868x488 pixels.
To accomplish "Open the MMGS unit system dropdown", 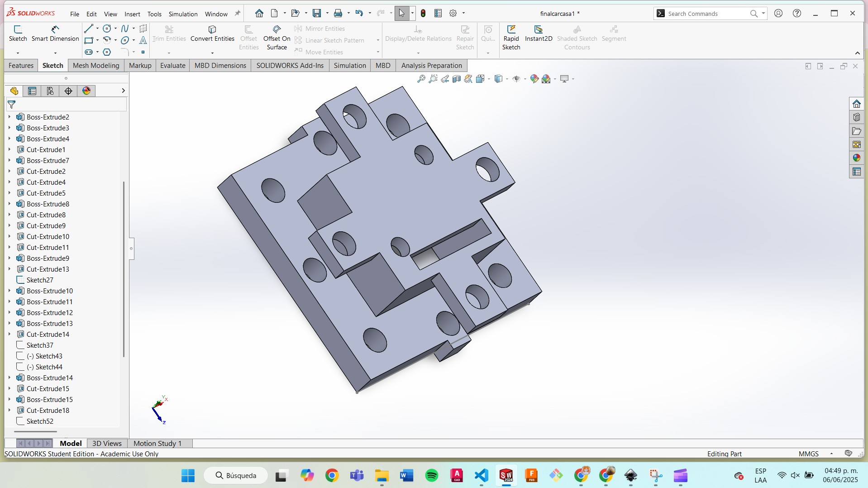I will [x=831, y=454].
